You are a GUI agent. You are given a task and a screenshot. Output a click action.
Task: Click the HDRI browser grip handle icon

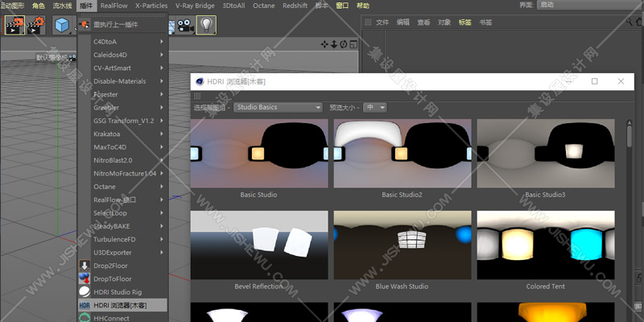[x=197, y=96]
